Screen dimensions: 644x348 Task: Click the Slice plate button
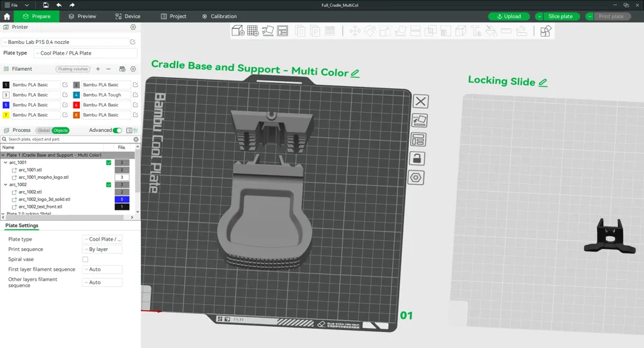pyautogui.click(x=560, y=17)
